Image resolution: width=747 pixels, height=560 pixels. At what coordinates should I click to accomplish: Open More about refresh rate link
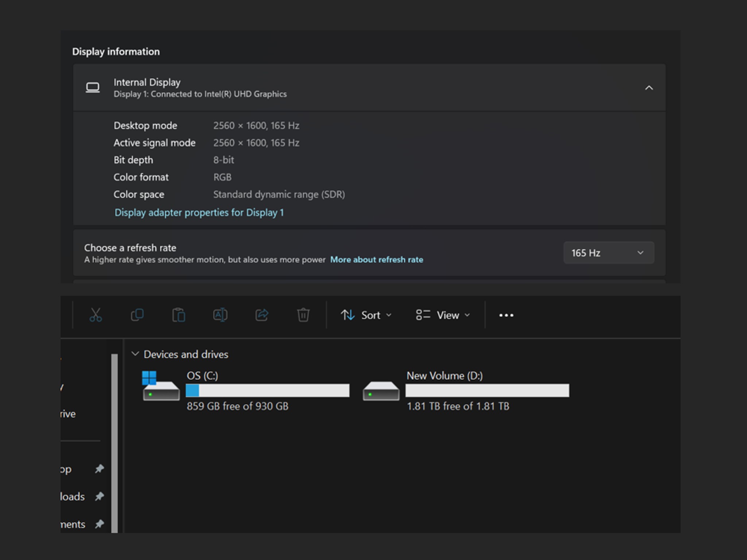click(x=376, y=260)
